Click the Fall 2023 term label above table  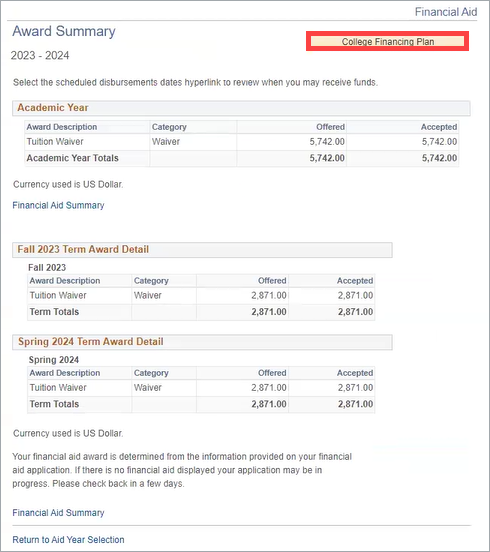coord(47,268)
